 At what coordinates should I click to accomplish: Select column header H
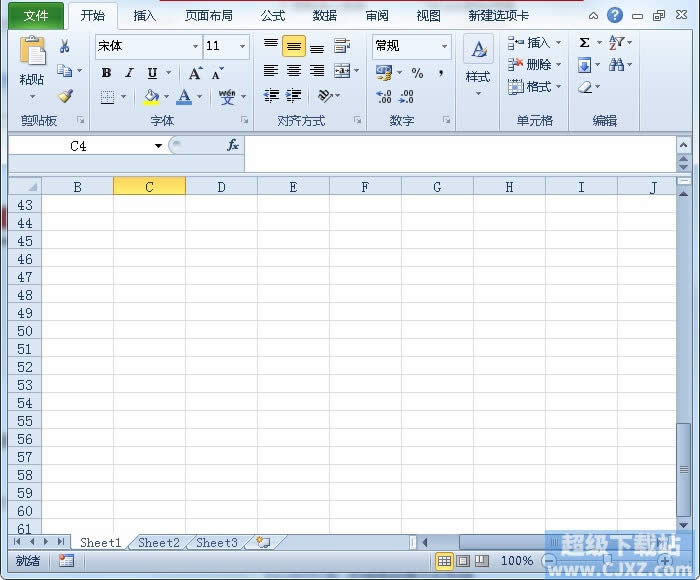pyautogui.click(x=509, y=187)
